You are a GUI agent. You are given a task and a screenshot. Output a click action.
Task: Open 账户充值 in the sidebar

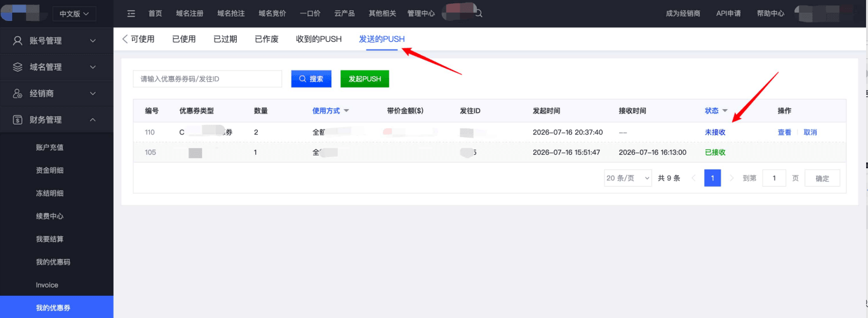coord(50,147)
